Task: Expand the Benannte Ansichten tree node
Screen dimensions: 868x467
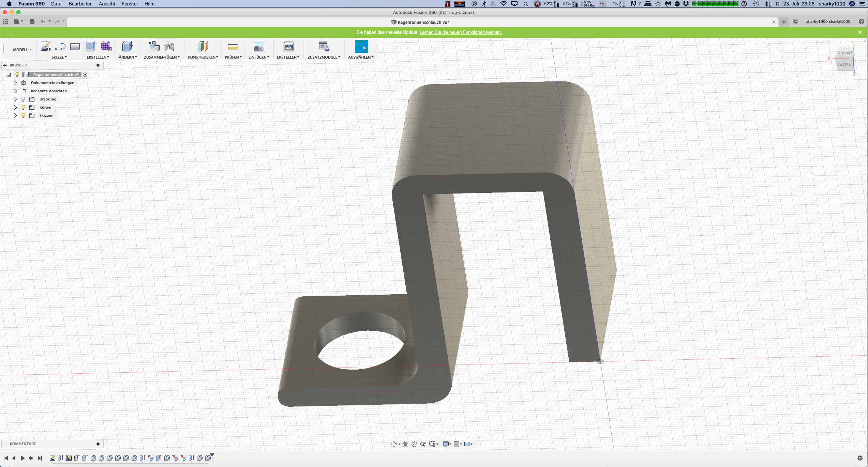Action: pos(15,91)
